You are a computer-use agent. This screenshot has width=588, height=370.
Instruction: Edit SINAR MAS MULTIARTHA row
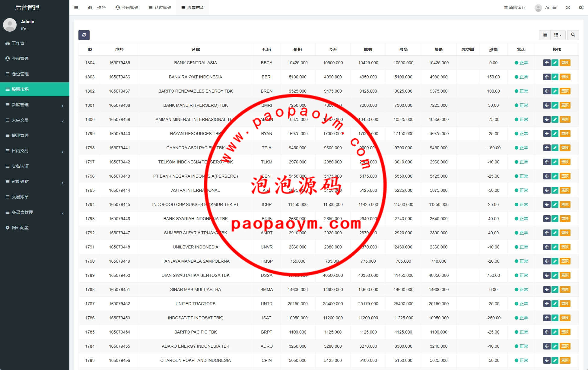555,289
